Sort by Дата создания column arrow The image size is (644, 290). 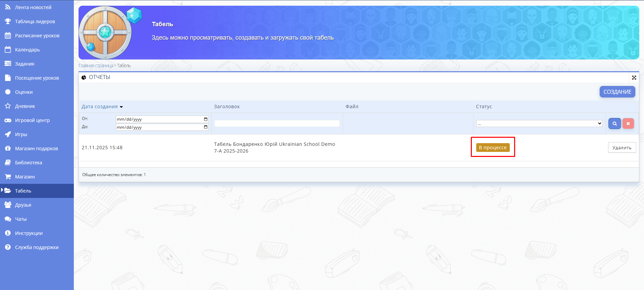121,107
